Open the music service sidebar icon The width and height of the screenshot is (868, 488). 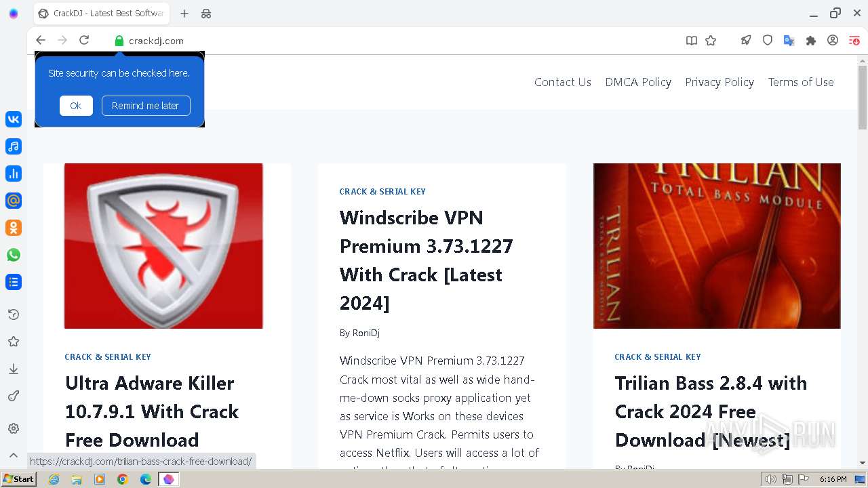point(14,146)
